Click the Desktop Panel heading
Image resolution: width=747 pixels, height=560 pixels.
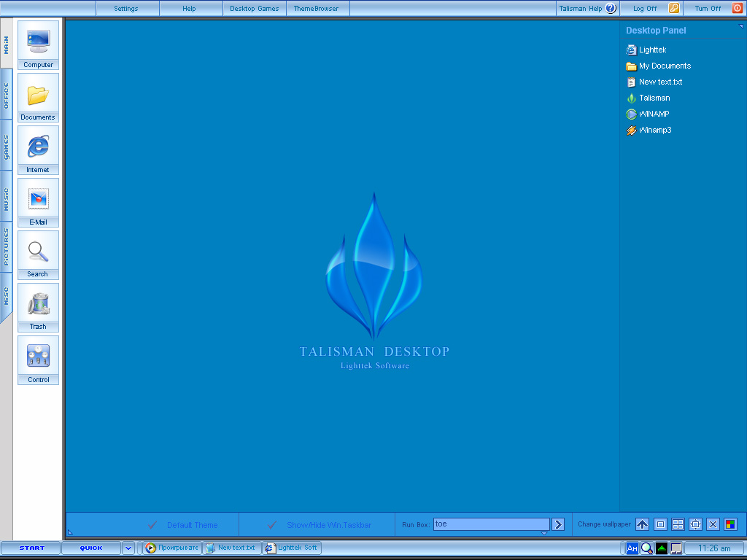pyautogui.click(x=656, y=31)
